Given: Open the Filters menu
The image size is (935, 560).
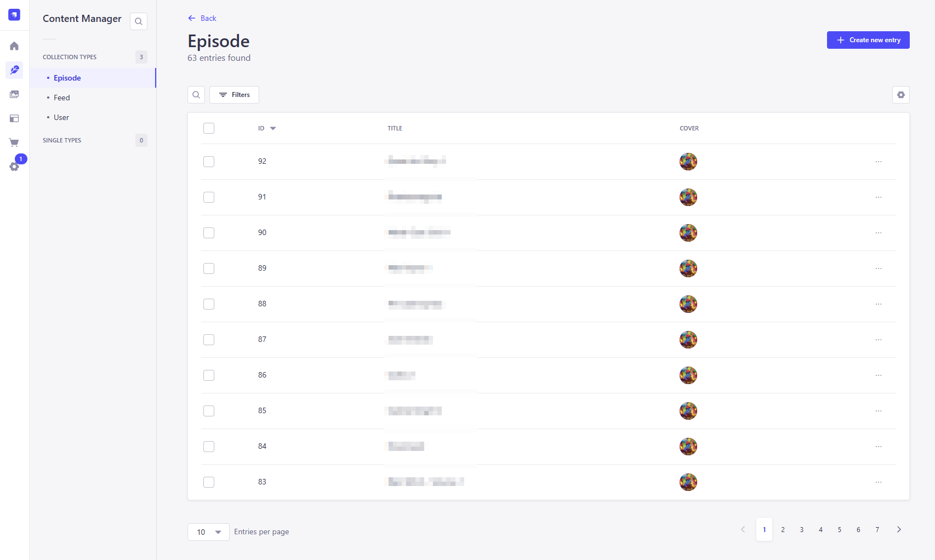Looking at the screenshot, I should pos(234,95).
